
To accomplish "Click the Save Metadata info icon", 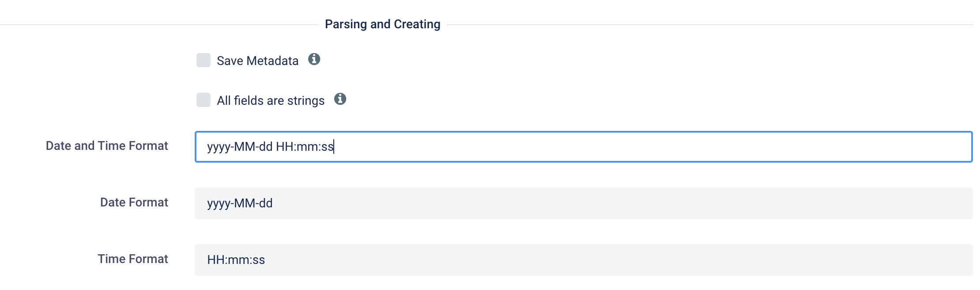I will [314, 59].
